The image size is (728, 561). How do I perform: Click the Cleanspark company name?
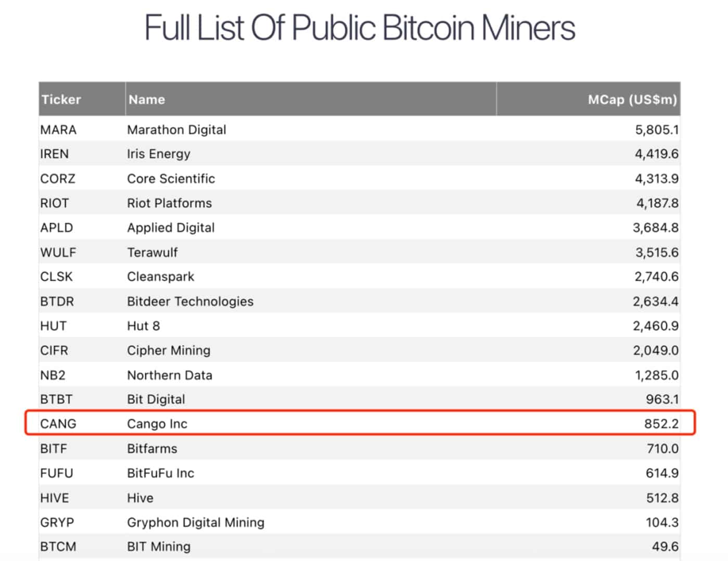(x=160, y=277)
